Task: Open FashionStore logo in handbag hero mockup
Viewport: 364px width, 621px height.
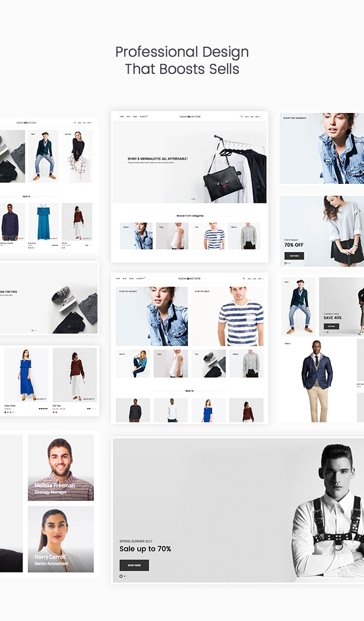Action: pos(190,117)
